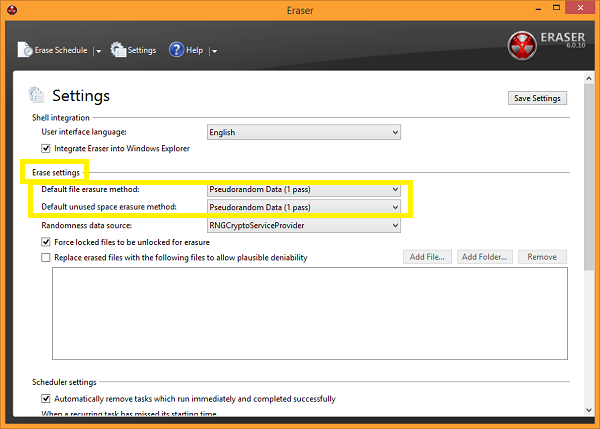Click the blue Help question mark icon

click(176, 50)
